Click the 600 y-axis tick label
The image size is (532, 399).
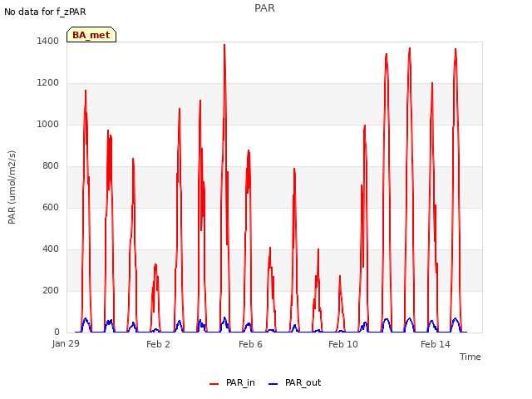point(51,207)
